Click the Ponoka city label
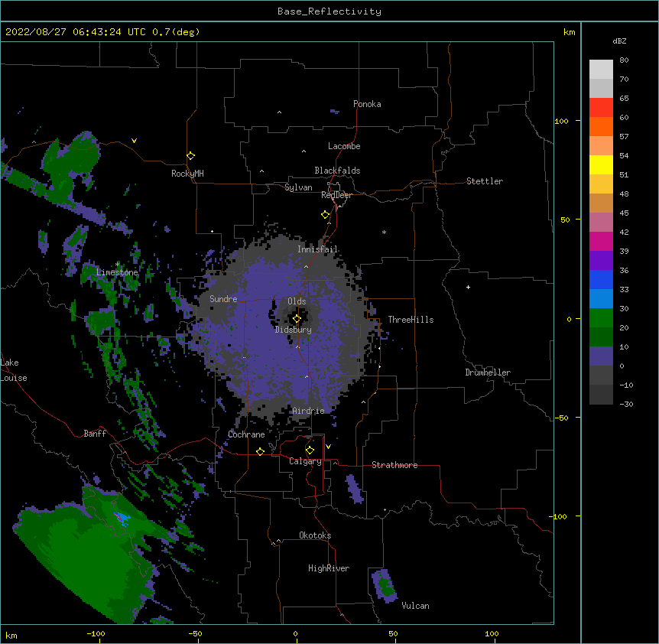This screenshot has width=659, height=644. [x=367, y=104]
